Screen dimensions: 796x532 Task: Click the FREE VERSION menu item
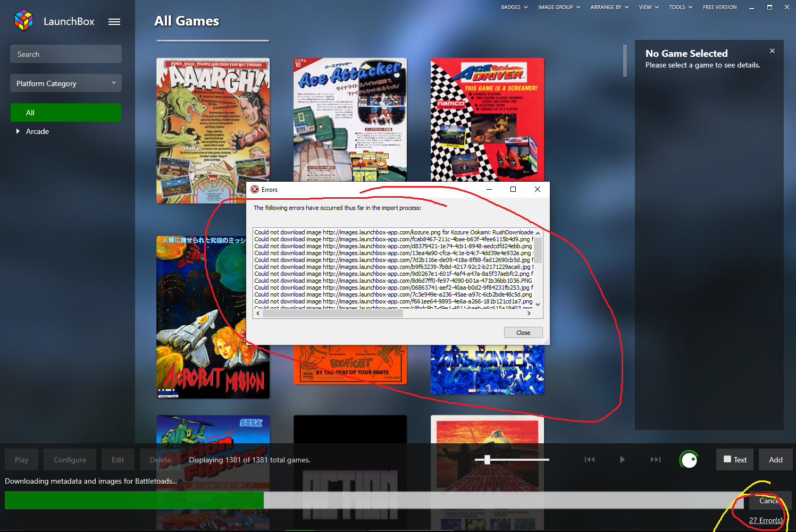tap(719, 7)
